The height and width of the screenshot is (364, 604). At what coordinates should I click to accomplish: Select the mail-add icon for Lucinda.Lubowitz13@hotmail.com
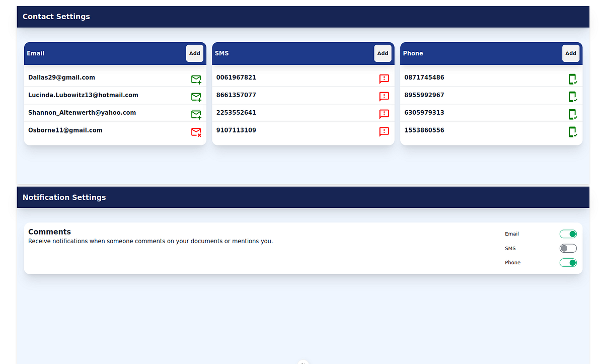pyautogui.click(x=196, y=97)
